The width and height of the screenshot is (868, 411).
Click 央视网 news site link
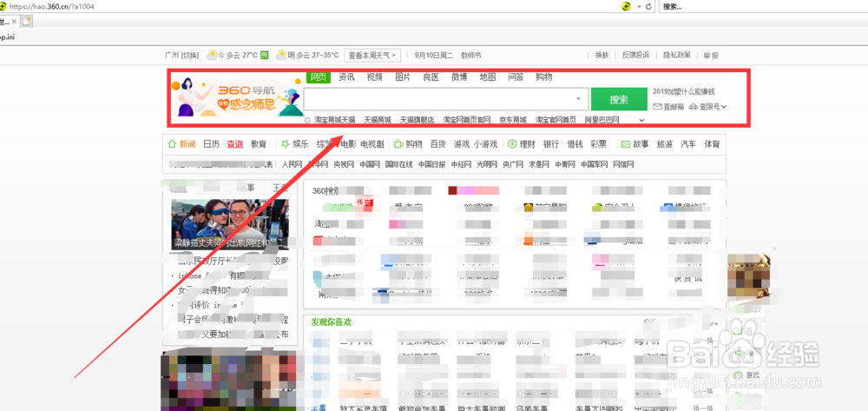pyautogui.click(x=344, y=164)
